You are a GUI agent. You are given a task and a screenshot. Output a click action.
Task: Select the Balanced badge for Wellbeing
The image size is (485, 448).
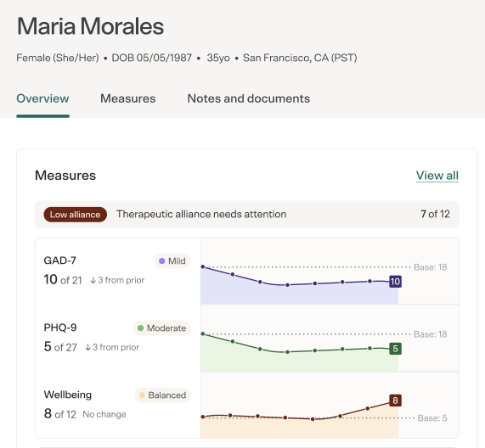click(163, 395)
